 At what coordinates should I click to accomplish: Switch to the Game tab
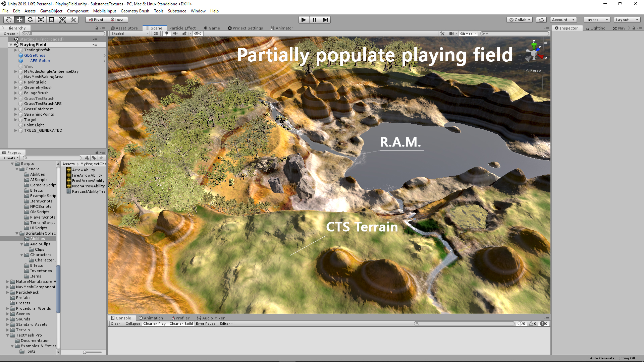212,28
